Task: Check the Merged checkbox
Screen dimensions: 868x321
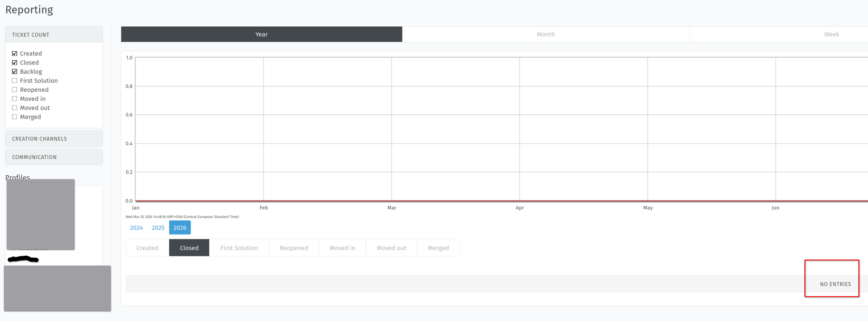Action: pos(15,117)
